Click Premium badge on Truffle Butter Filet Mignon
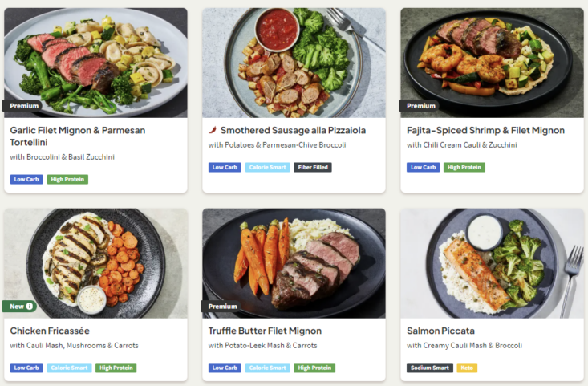The height and width of the screenshot is (386, 588). pos(222,306)
